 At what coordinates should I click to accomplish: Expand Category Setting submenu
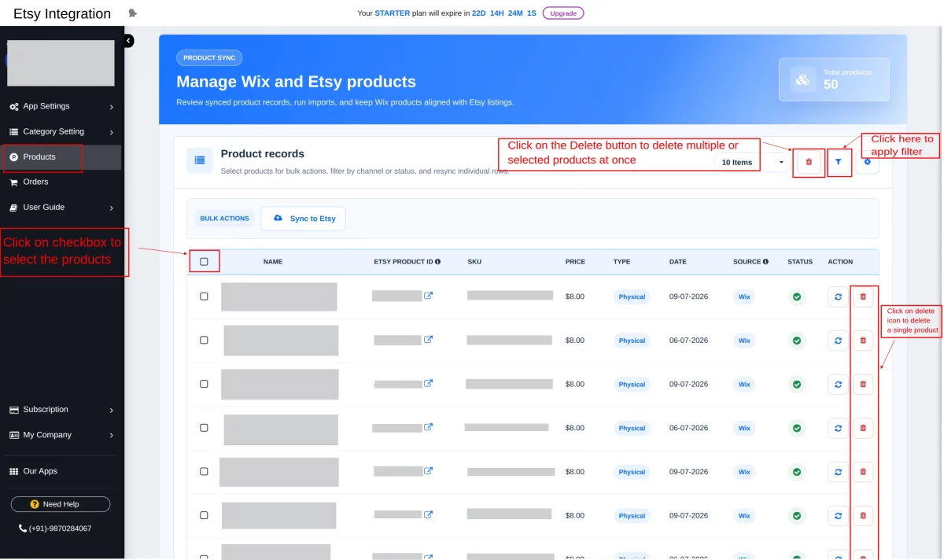[x=62, y=131]
